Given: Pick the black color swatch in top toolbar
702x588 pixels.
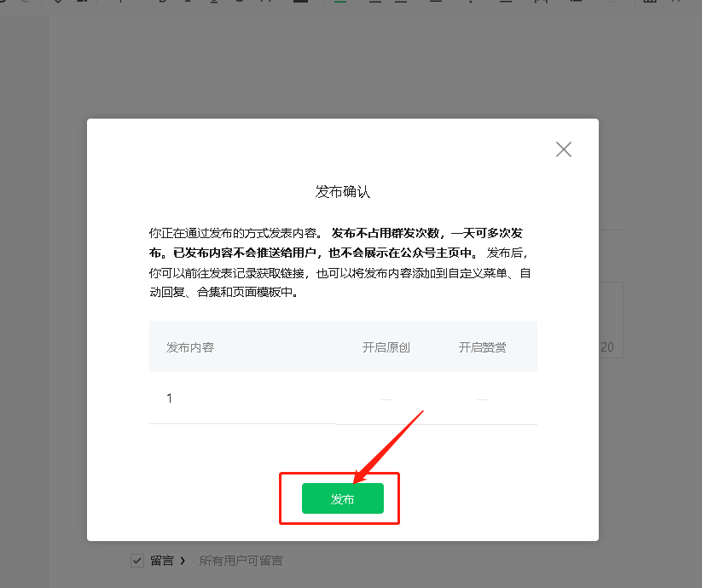Looking at the screenshot, I should tap(301, 1).
